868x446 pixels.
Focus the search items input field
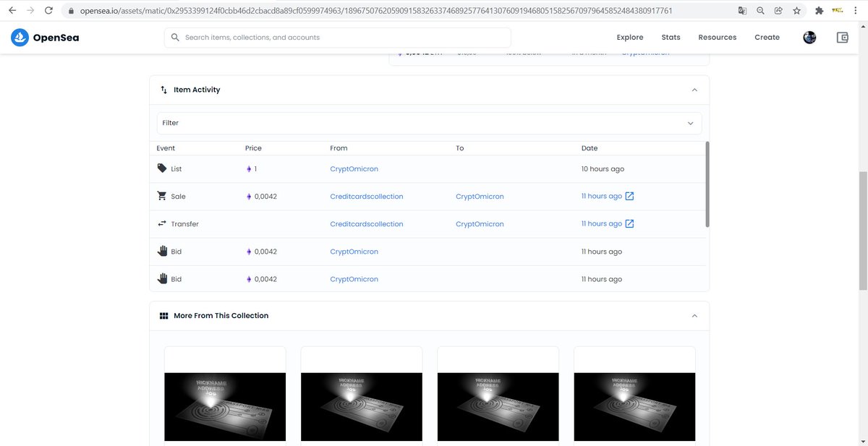point(337,38)
